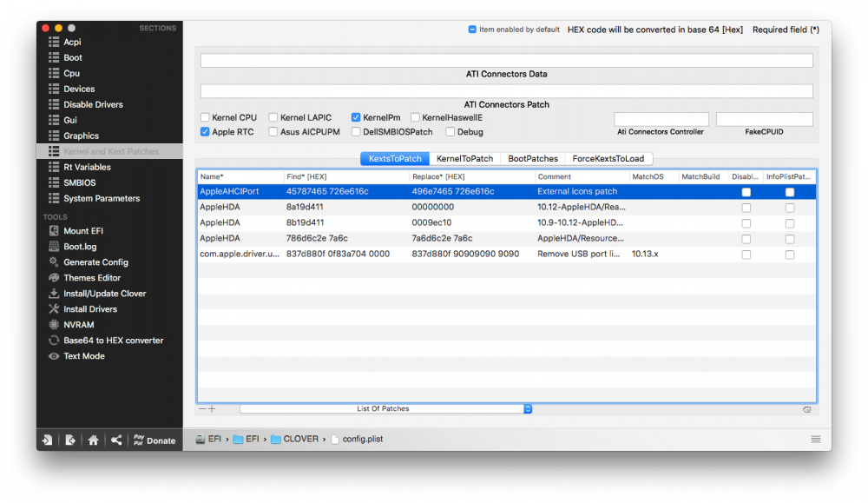Uncheck the KernelPm checkbox
The width and height of the screenshot is (868, 503).
click(x=356, y=117)
